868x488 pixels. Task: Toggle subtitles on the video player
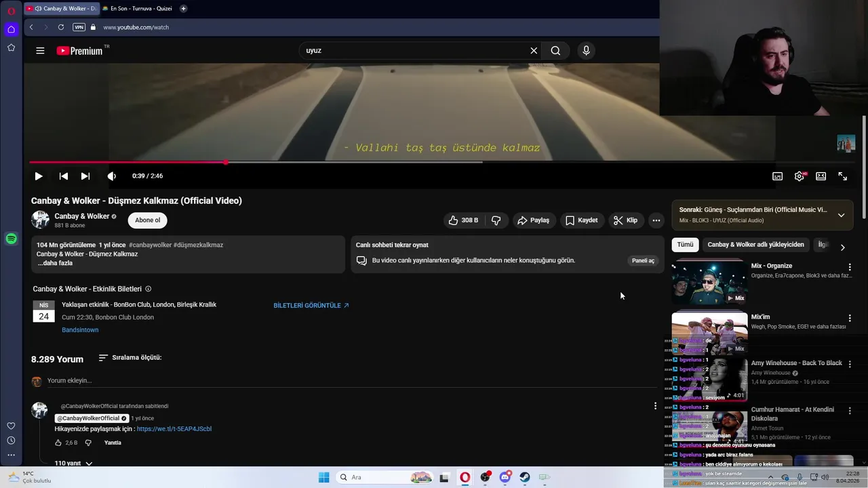(777, 176)
